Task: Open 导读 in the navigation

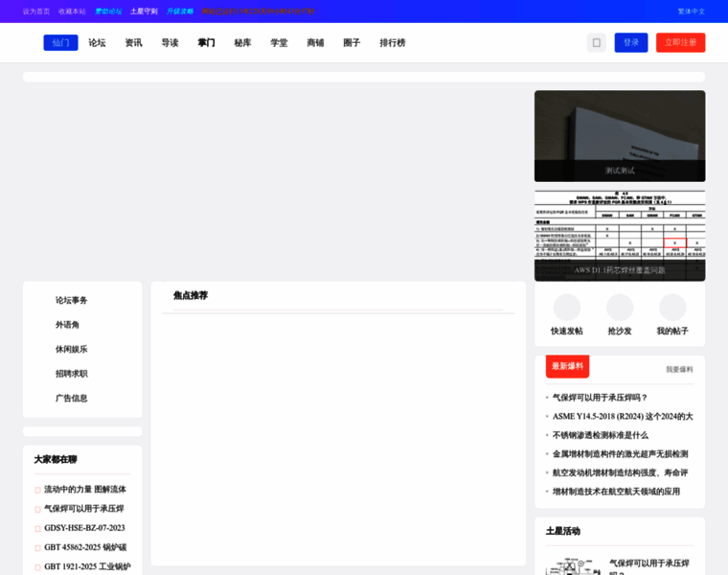Action: click(x=170, y=43)
